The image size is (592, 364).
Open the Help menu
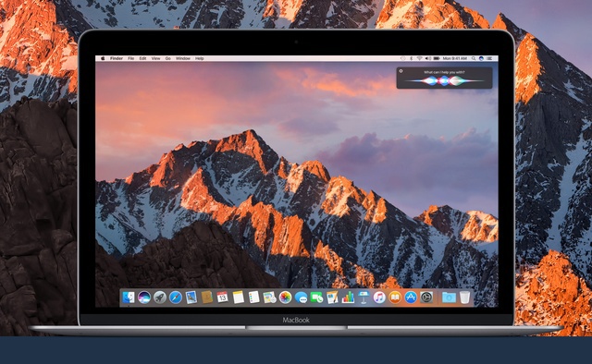tap(200, 58)
